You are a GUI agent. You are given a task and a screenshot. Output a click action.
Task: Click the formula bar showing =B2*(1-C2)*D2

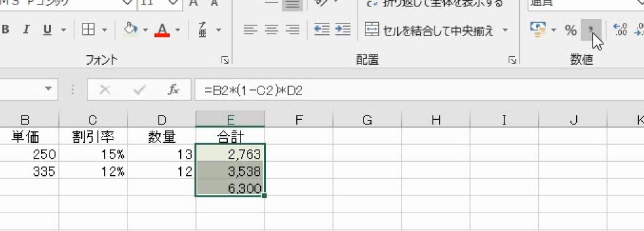[419, 90]
